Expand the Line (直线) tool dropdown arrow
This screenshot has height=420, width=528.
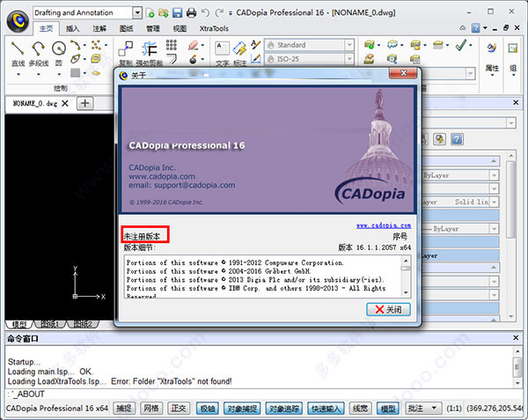click(x=18, y=74)
